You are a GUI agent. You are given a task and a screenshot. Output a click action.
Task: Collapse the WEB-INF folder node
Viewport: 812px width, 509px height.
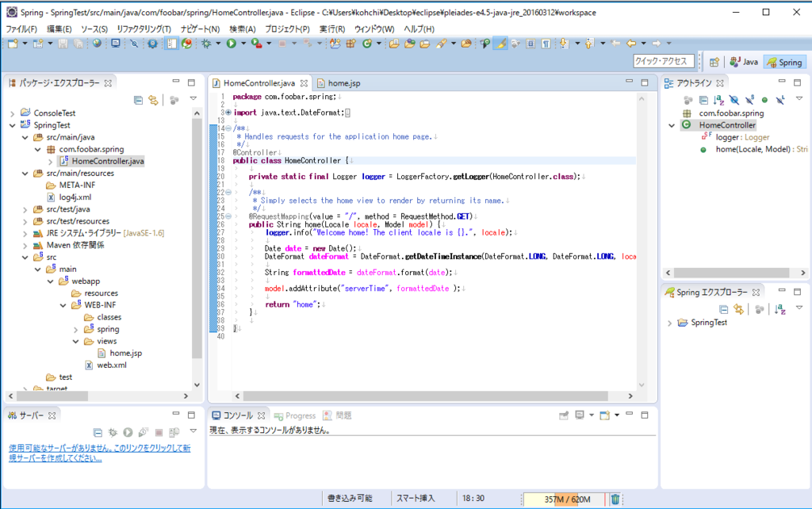[x=63, y=305]
